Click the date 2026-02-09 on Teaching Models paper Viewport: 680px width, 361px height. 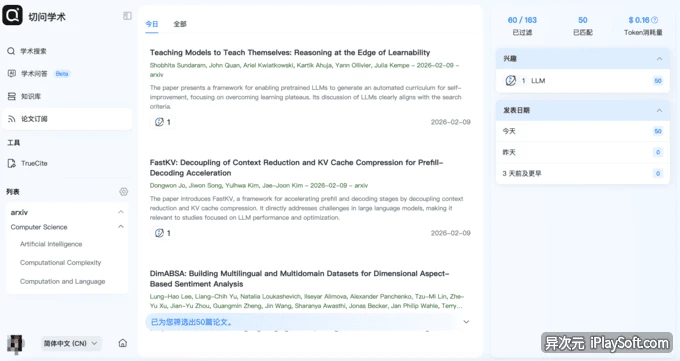pyautogui.click(x=451, y=122)
